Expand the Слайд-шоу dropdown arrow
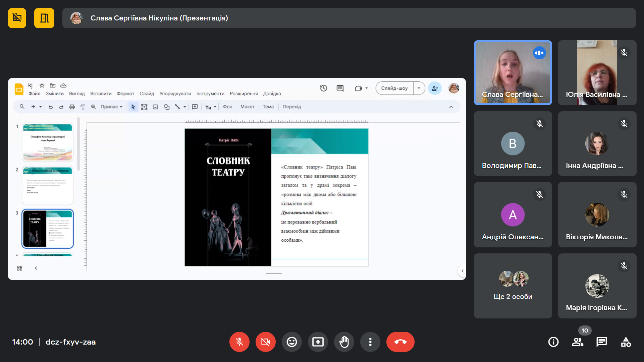 tap(419, 88)
